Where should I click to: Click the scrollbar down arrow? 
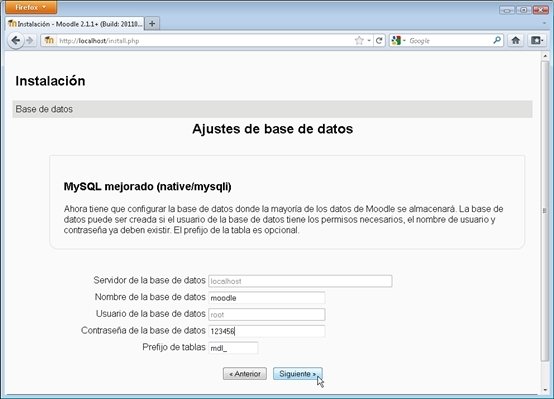point(545,390)
